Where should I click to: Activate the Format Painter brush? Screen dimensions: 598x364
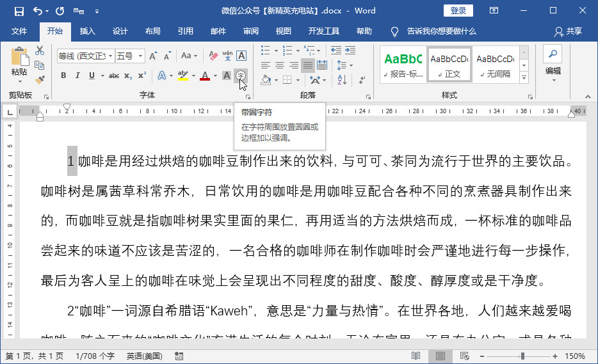[40, 79]
